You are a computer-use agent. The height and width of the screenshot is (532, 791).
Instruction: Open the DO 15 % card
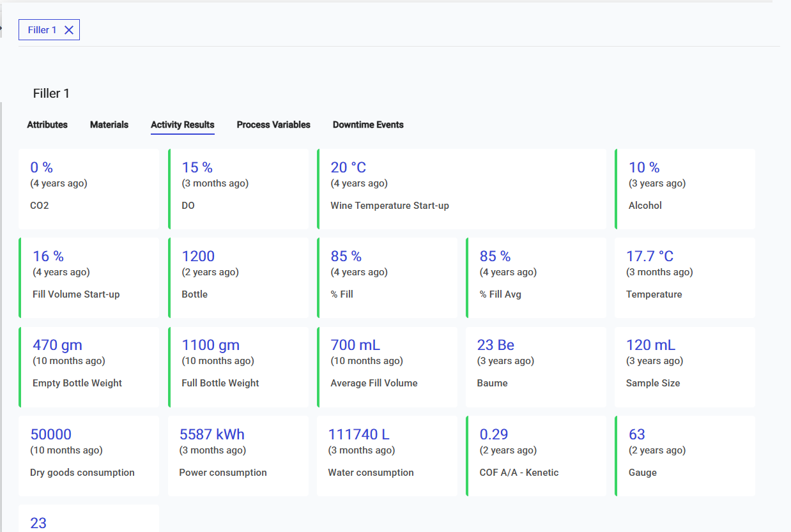tap(238, 189)
